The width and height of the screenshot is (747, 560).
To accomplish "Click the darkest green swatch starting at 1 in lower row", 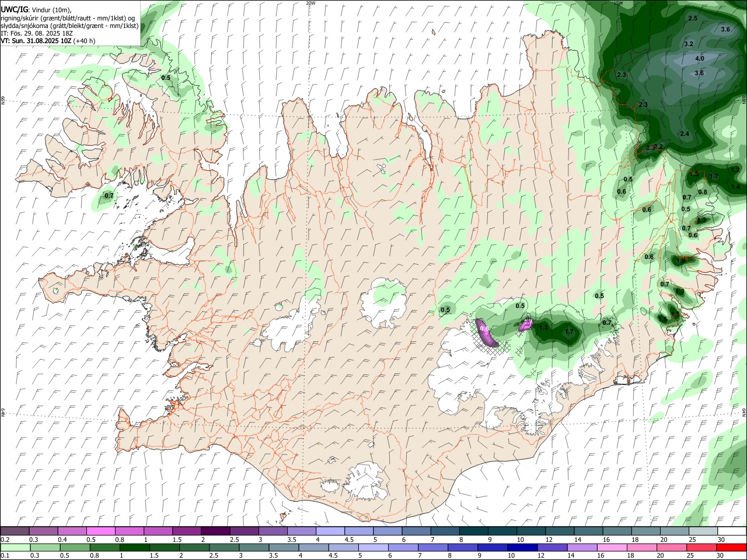I will pos(134,547).
